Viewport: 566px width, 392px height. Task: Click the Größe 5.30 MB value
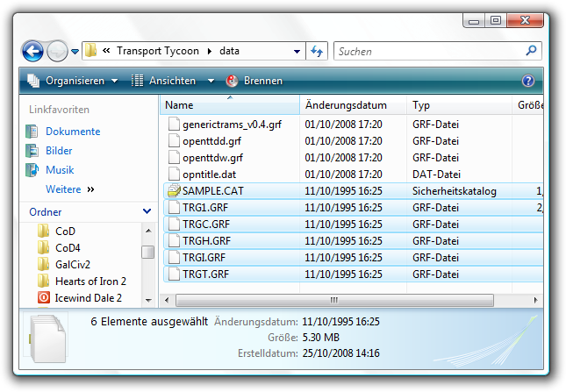pyautogui.click(x=321, y=337)
